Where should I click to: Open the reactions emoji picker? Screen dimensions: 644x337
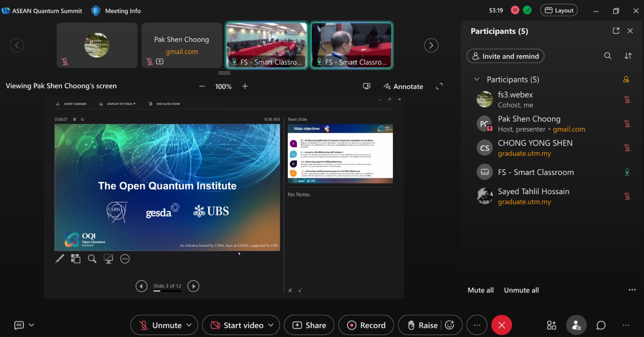[x=450, y=325]
